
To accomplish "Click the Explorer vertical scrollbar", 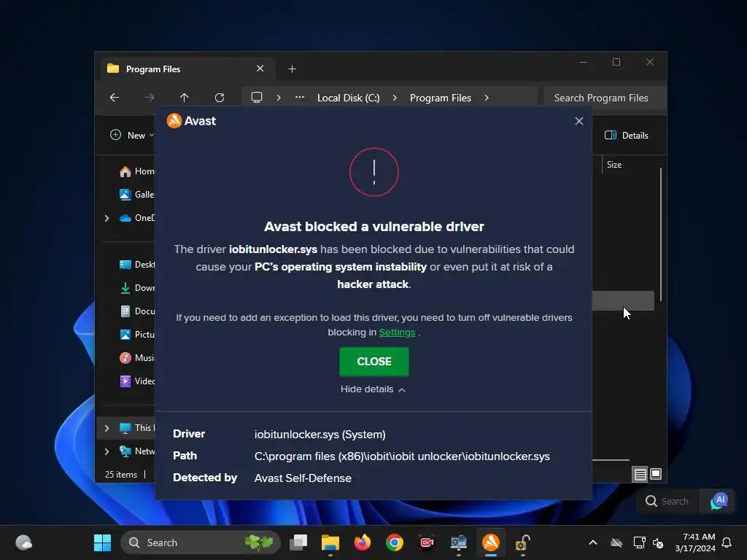I will point(661,234).
